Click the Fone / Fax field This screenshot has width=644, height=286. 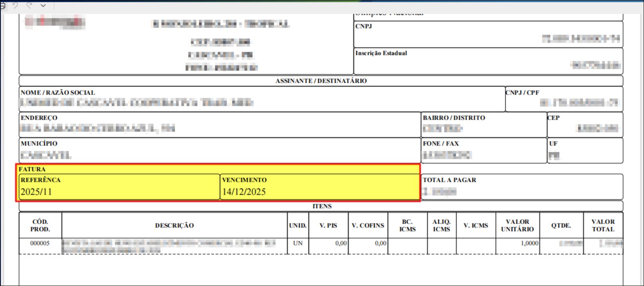click(484, 151)
